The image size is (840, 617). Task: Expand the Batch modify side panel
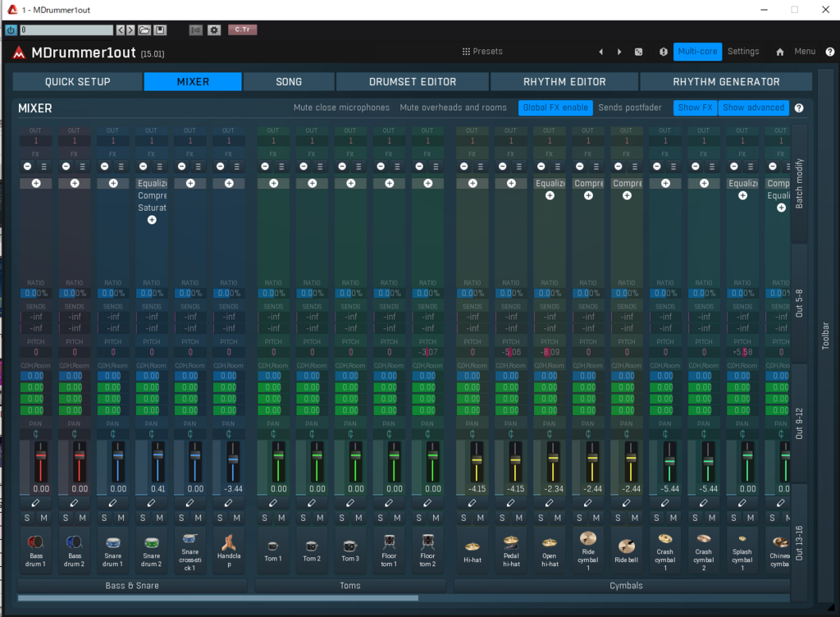click(x=799, y=183)
